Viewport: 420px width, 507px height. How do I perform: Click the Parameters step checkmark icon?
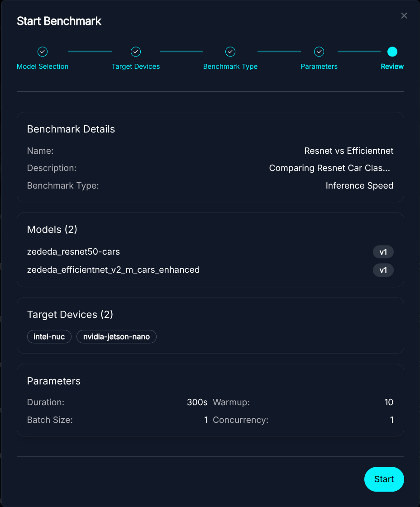click(x=319, y=52)
